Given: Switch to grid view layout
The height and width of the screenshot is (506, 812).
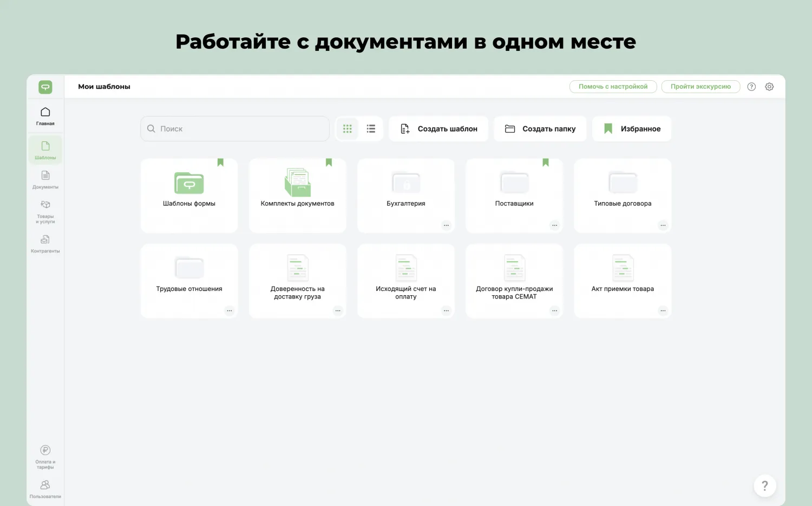Looking at the screenshot, I should pyautogui.click(x=348, y=129).
